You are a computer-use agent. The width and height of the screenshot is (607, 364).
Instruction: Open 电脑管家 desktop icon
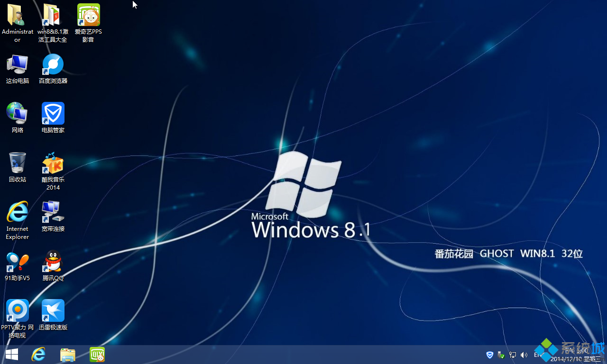pos(53,114)
